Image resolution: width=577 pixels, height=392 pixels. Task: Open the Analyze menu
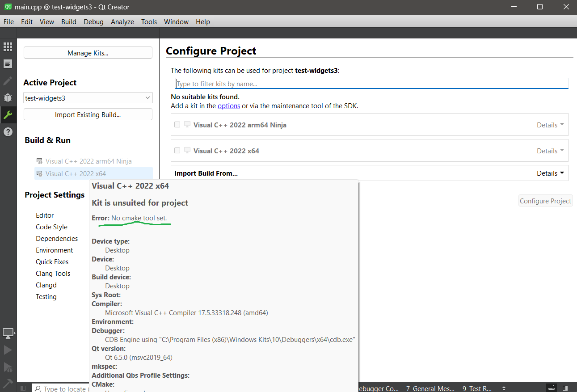pos(122,21)
